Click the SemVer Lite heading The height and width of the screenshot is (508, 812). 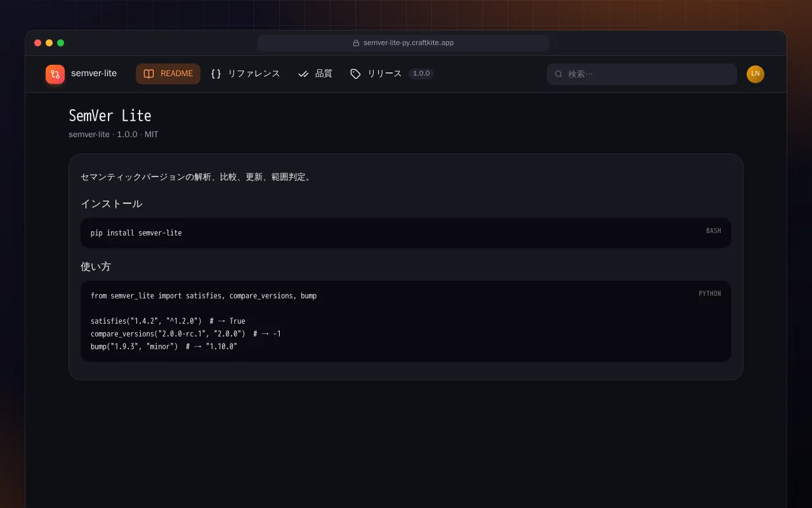[110, 116]
